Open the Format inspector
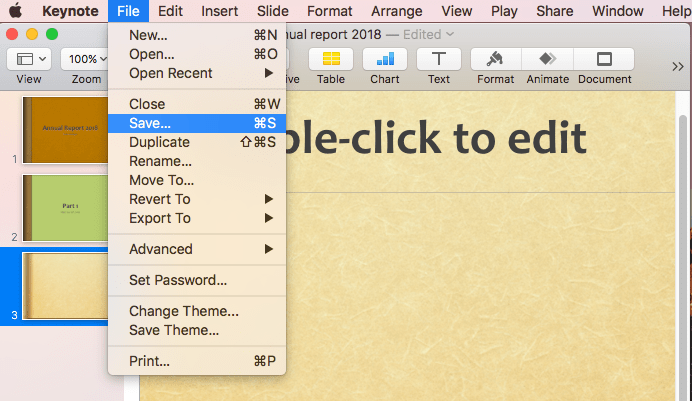Screen dimensions: 692x401 click(496, 59)
